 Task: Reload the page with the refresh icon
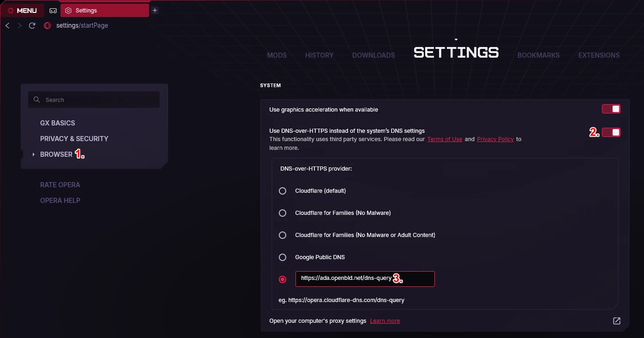coord(32,25)
